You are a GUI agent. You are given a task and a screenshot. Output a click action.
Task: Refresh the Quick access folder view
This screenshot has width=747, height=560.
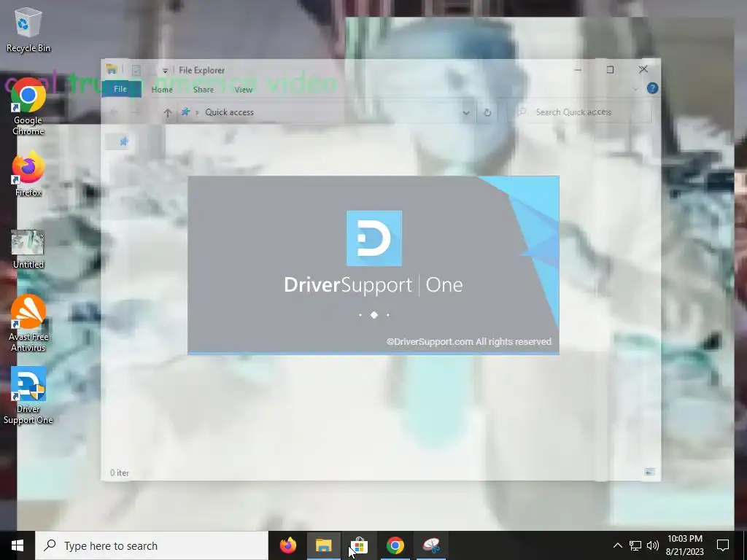(487, 113)
